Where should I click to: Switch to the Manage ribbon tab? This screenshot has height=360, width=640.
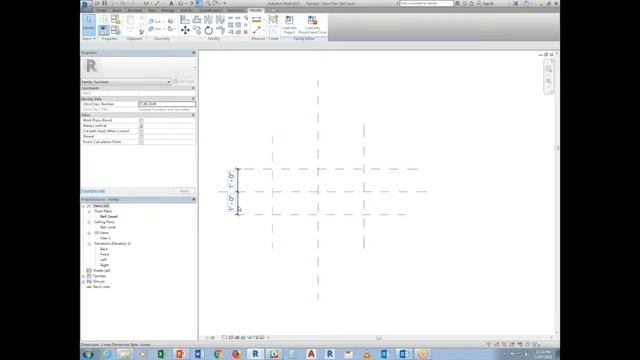(x=168, y=10)
